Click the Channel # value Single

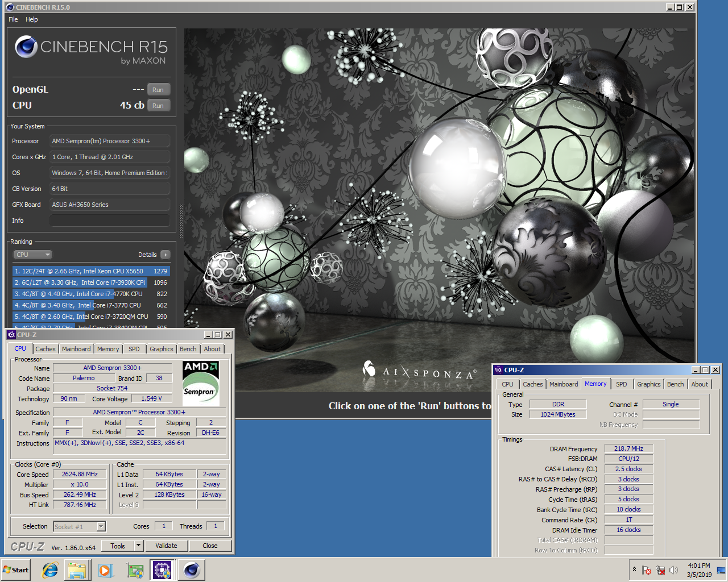(x=671, y=404)
